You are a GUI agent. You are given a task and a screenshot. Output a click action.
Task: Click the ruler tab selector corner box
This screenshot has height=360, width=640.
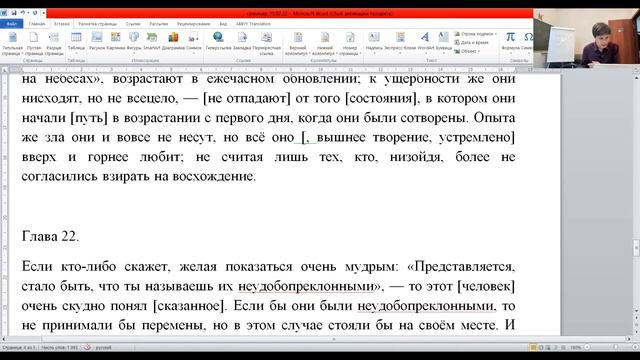tap(4, 70)
